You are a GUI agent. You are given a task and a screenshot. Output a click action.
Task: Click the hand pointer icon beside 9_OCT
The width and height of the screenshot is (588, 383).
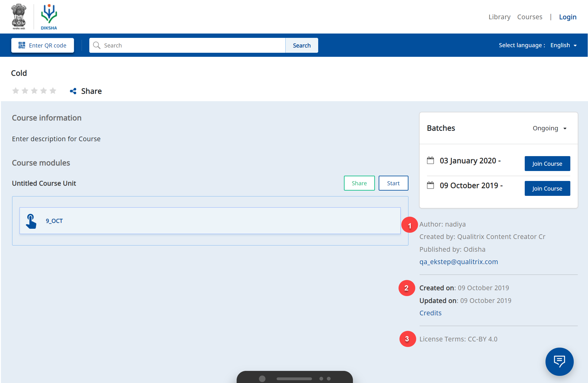click(x=31, y=221)
